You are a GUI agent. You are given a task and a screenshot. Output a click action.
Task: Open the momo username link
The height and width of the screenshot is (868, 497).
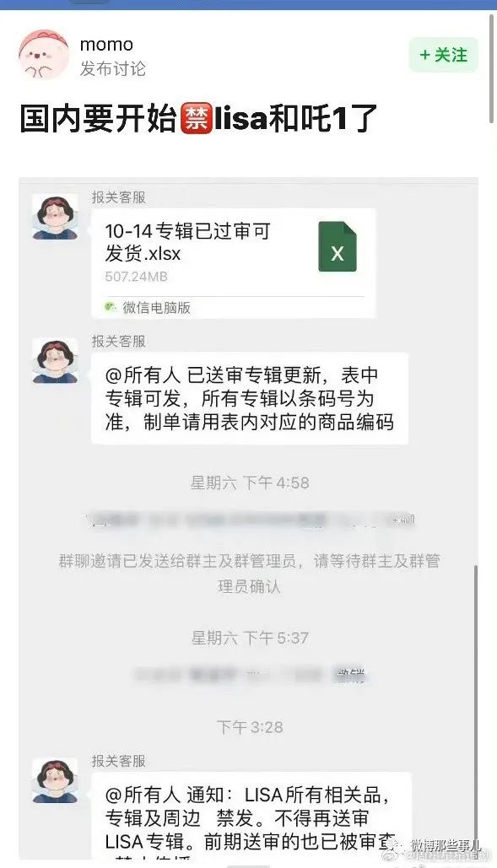pos(106,44)
